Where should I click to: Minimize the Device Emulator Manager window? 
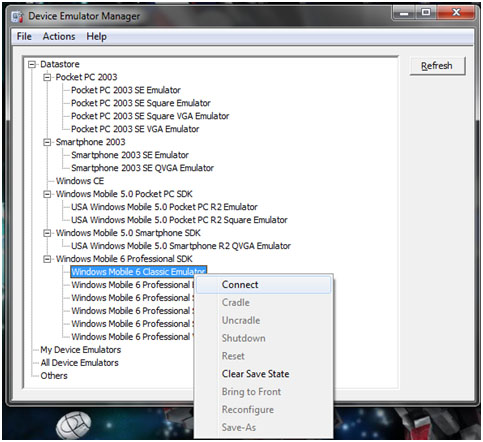tap(404, 13)
